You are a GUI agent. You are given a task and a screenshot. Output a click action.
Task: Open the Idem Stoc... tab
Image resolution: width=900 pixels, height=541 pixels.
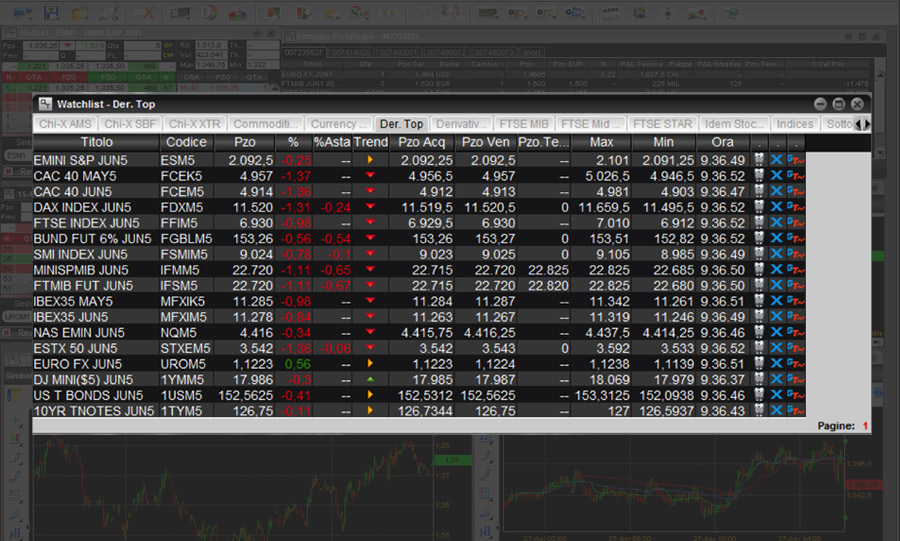pyautogui.click(x=734, y=124)
